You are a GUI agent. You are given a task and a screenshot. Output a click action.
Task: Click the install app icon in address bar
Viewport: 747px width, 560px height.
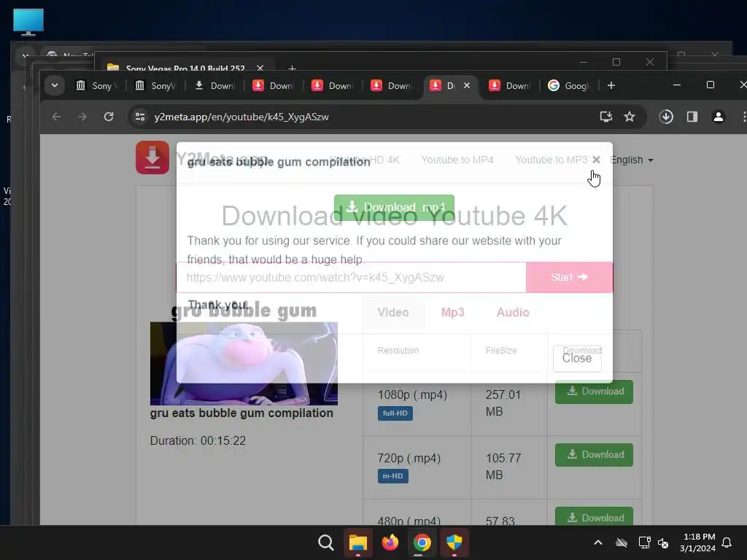click(606, 117)
